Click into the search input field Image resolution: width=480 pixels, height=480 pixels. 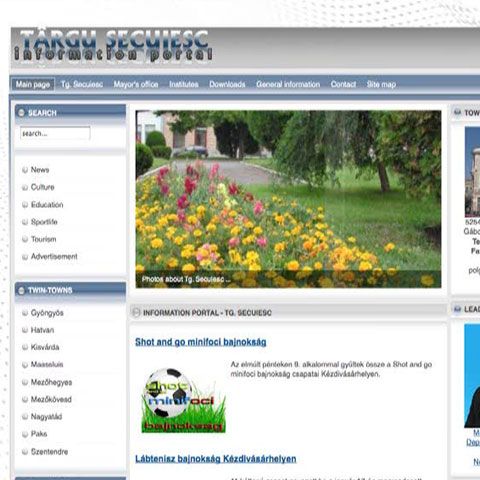coord(55,133)
